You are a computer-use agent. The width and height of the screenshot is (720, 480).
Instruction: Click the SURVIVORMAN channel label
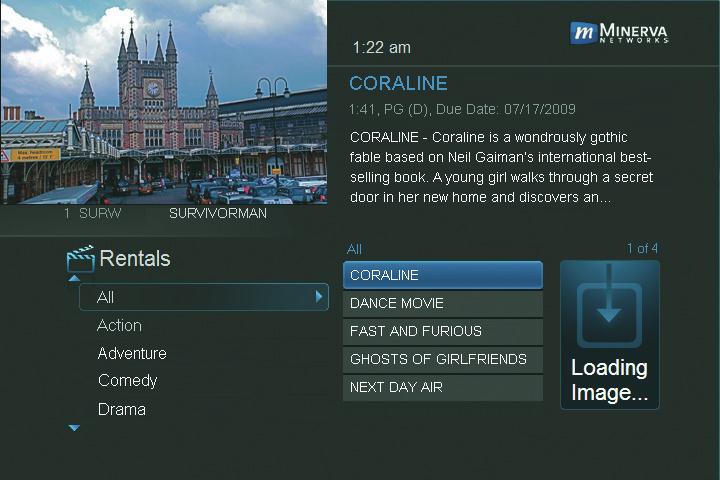217,213
